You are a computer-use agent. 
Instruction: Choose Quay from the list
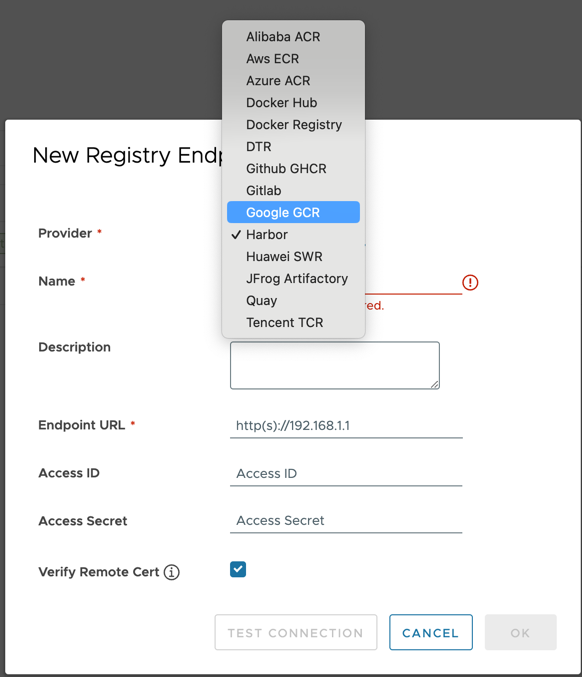(293, 301)
